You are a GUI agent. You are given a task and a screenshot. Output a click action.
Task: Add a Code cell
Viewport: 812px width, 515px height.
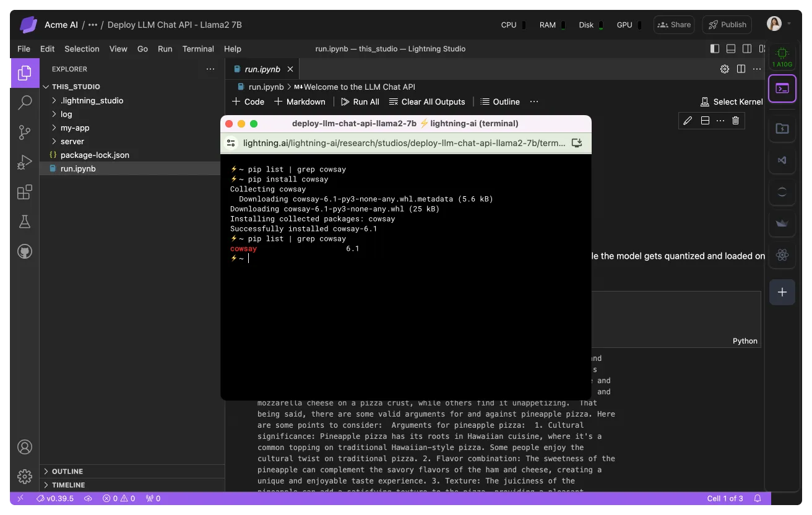[x=248, y=102]
